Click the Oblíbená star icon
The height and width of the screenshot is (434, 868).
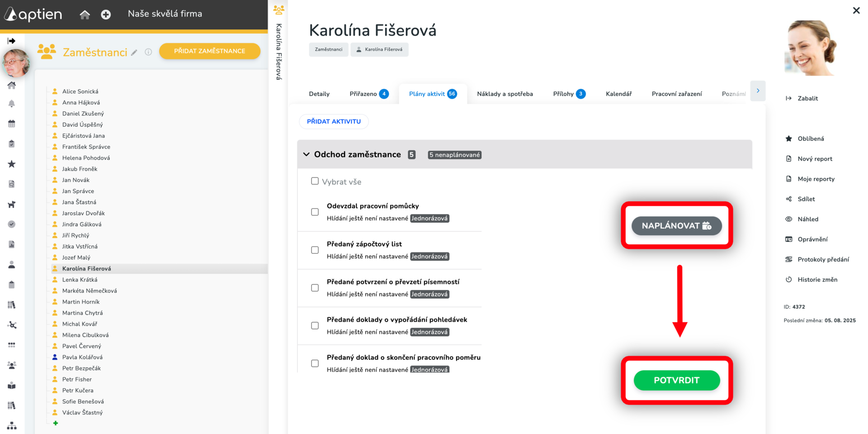(789, 138)
